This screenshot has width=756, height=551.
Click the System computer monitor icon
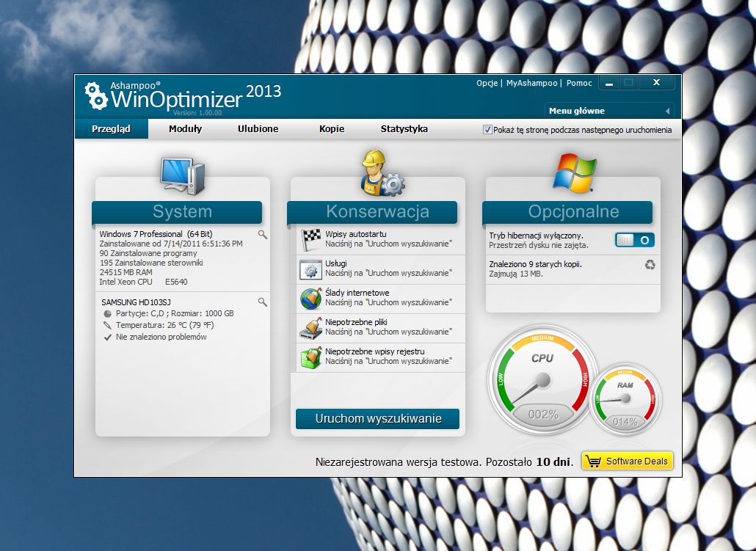pos(183,175)
